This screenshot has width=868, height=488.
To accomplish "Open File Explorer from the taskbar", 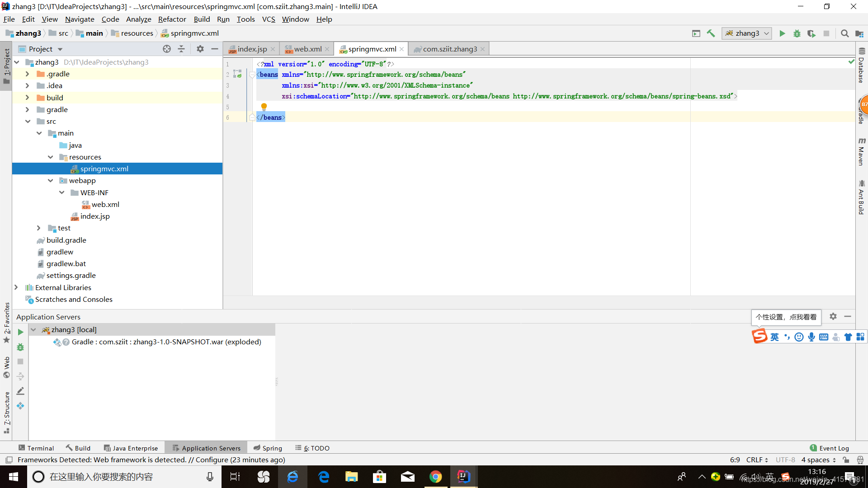I will [351, 477].
